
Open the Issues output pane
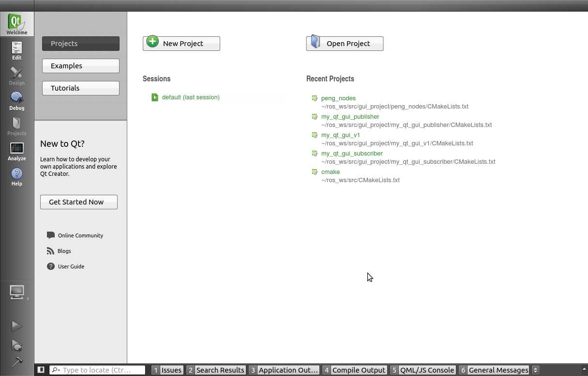[167, 370]
